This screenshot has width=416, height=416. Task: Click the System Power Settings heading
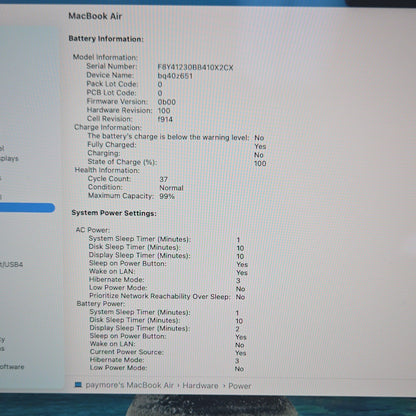click(x=114, y=213)
